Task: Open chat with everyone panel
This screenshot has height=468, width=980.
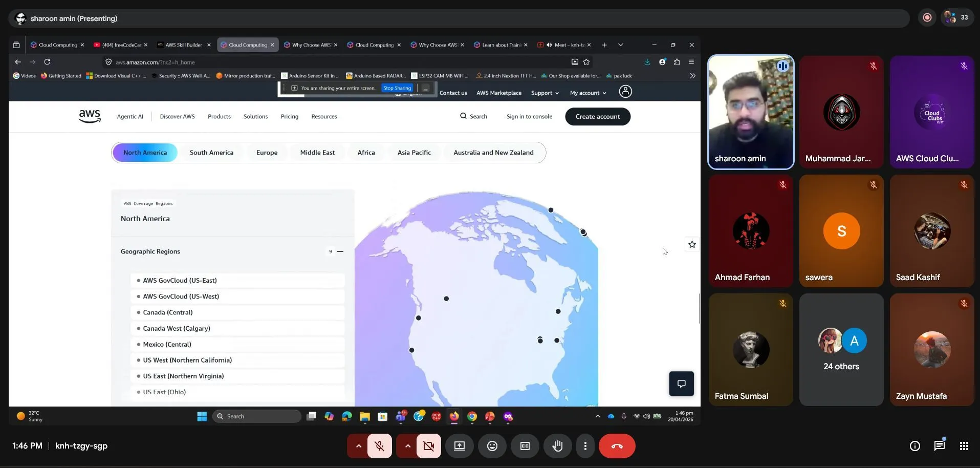Action: 940,446
